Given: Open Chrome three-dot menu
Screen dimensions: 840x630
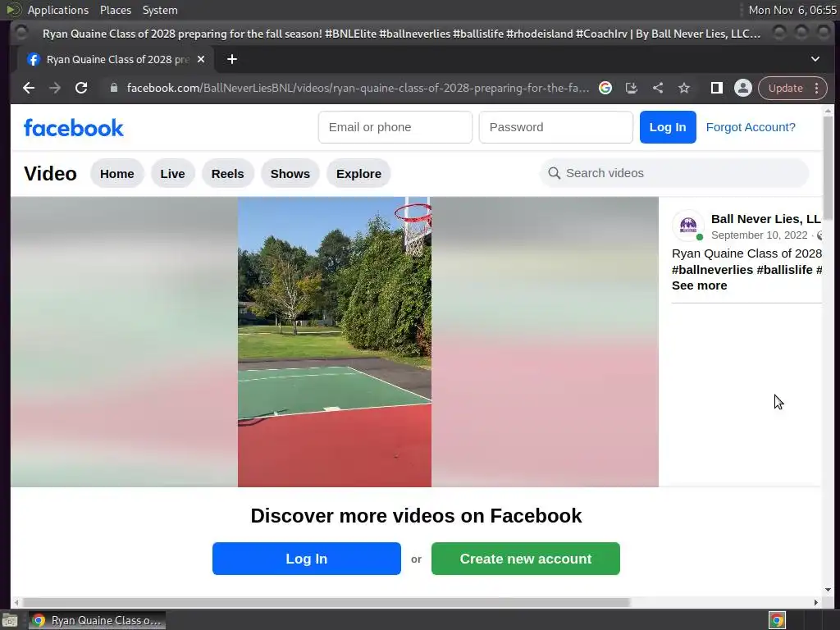Looking at the screenshot, I should pyautogui.click(x=817, y=88).
